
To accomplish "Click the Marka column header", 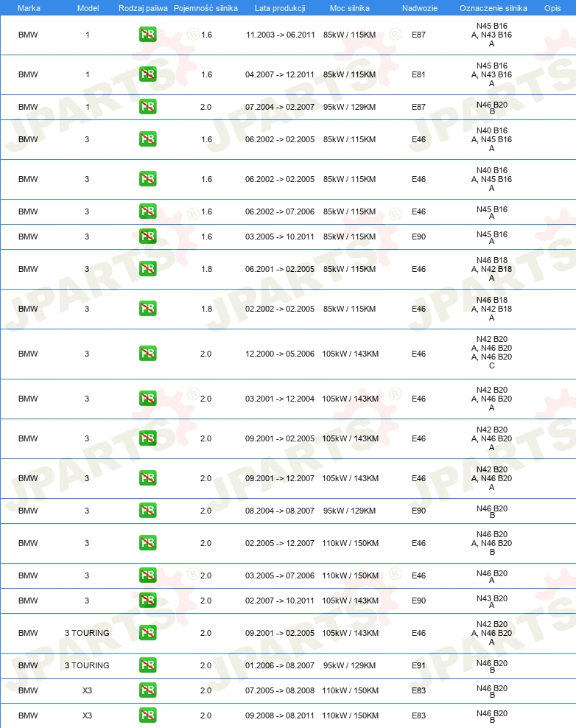I will (29, 8).
